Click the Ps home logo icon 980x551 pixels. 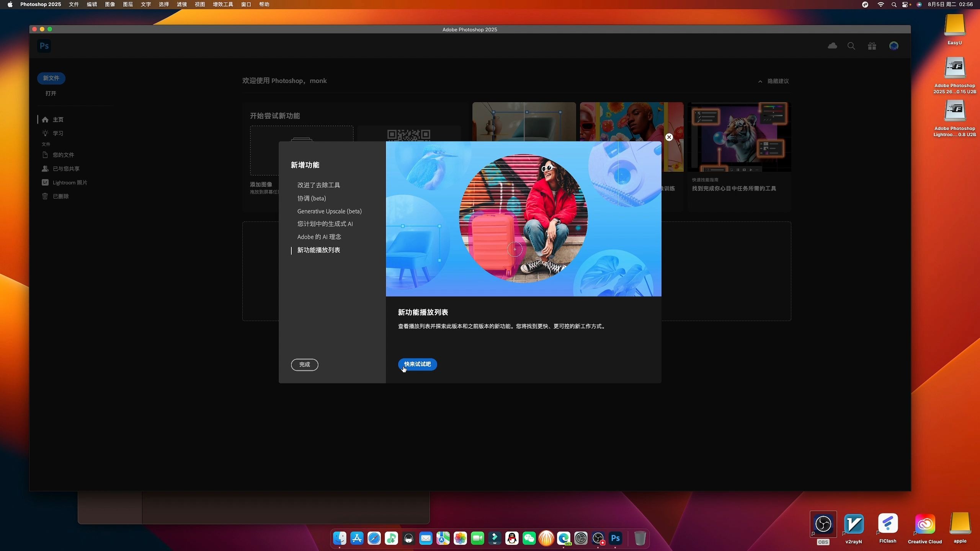44,46
